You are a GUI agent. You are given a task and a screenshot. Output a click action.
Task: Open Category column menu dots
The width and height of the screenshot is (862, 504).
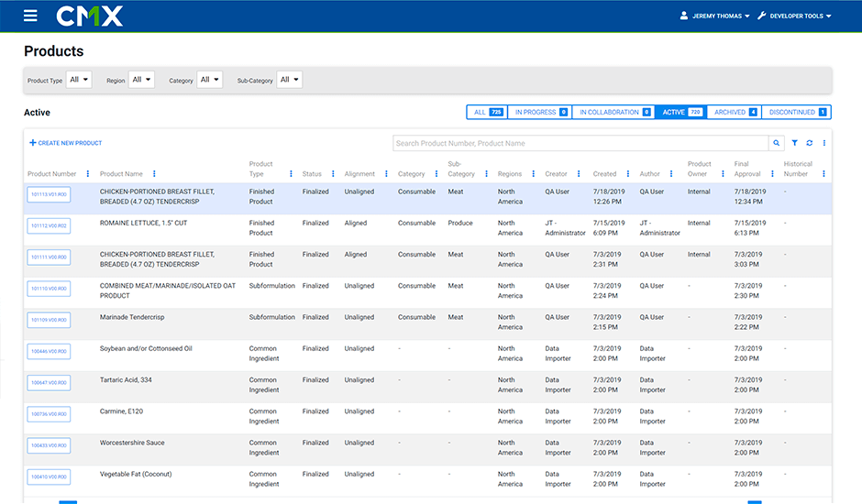tap(437, 174)
